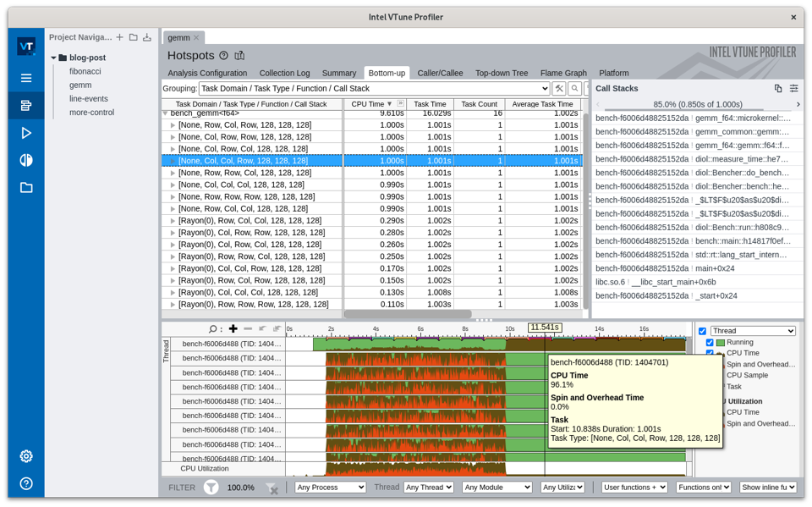Sort by the Task Count column header
Viewport: 812px width, 507px height.
click(479, 104)
